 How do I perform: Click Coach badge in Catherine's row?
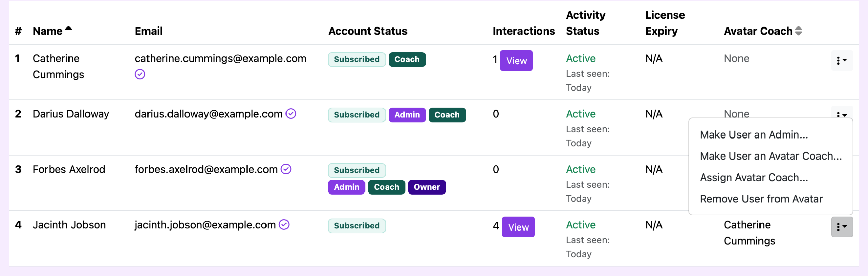[407, 59]
